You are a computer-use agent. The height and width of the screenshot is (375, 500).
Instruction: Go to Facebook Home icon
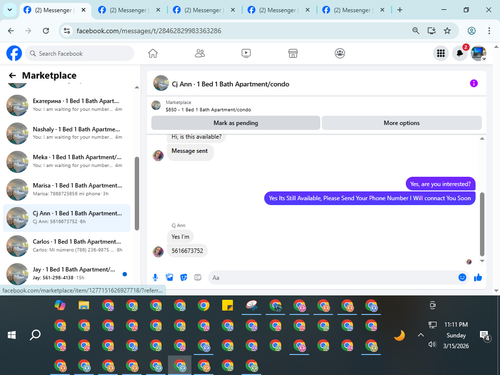coord(153,53)
